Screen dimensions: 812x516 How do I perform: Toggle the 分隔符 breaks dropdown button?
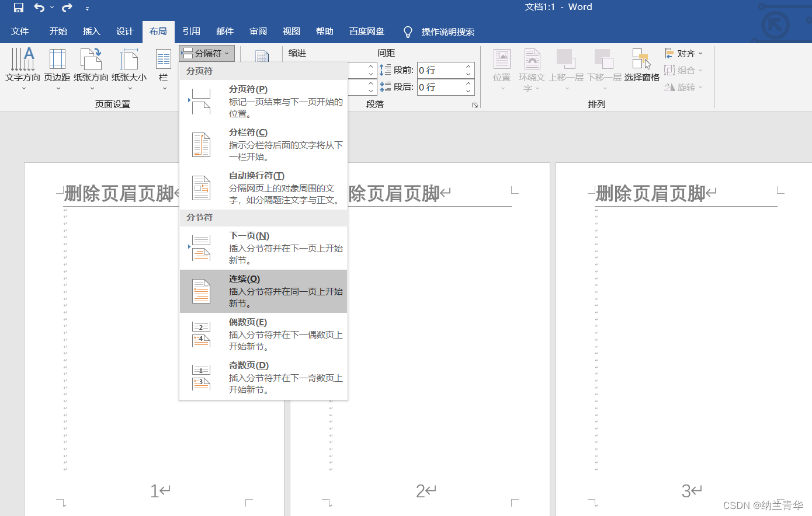coord(207,53)
